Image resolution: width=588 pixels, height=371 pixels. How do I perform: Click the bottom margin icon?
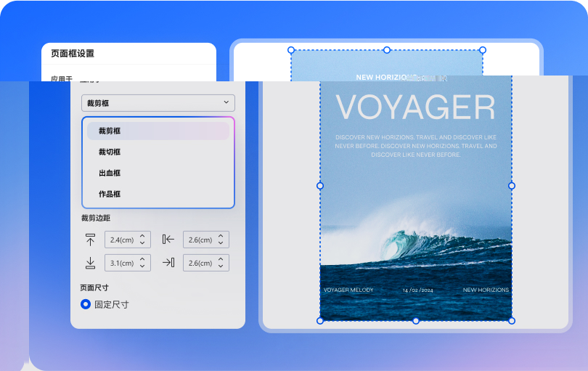91,263
